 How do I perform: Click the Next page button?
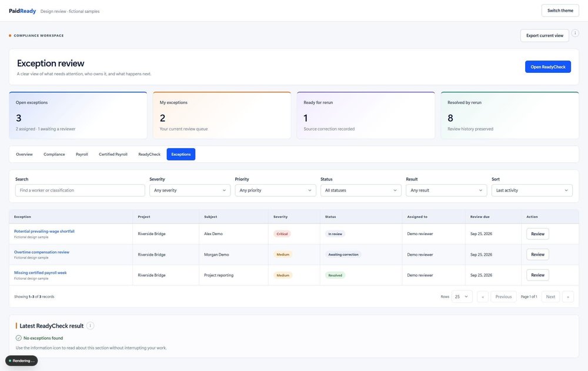click(550, 297)
